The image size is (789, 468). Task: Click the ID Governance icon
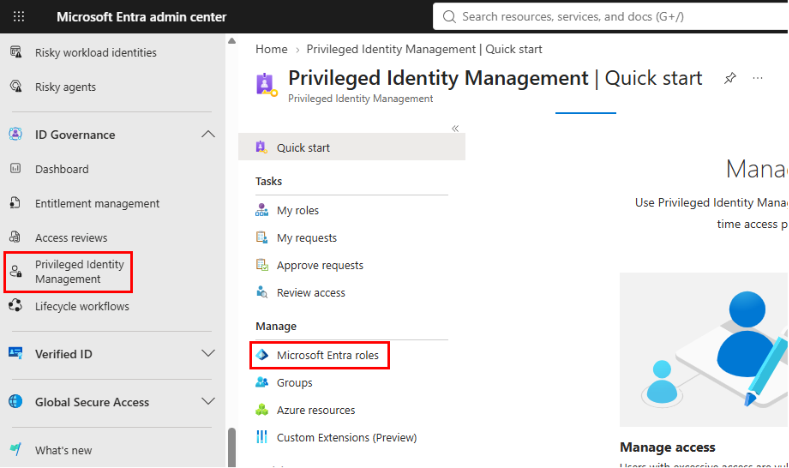tap(16, 134)
